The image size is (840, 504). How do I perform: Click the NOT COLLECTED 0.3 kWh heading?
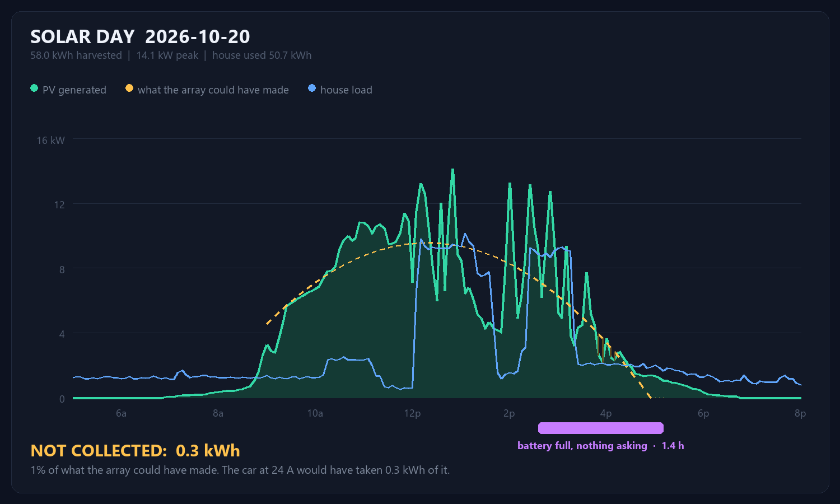click(x=136, y=451)
